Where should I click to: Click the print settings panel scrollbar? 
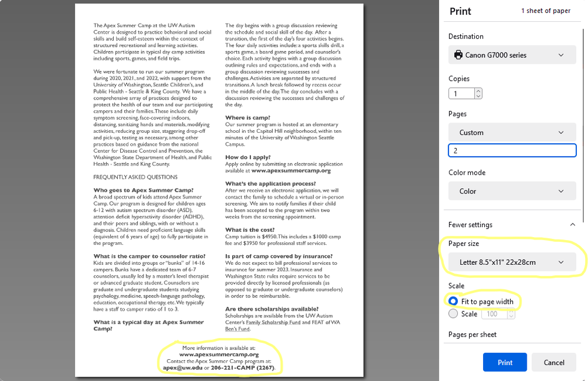point(583,118)
